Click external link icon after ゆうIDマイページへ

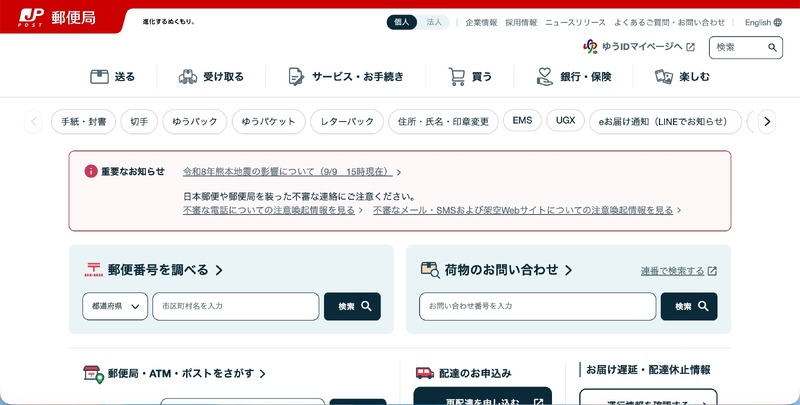pyautogui.click(x=690, y=47)
